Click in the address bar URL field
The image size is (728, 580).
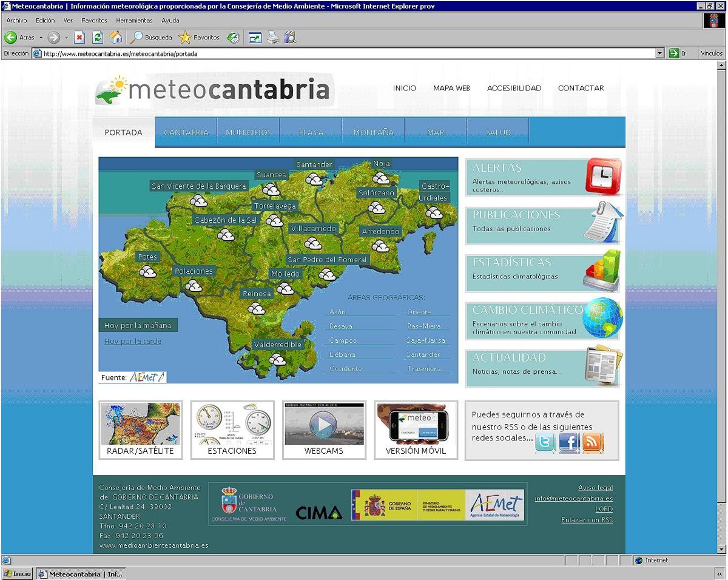346,53
